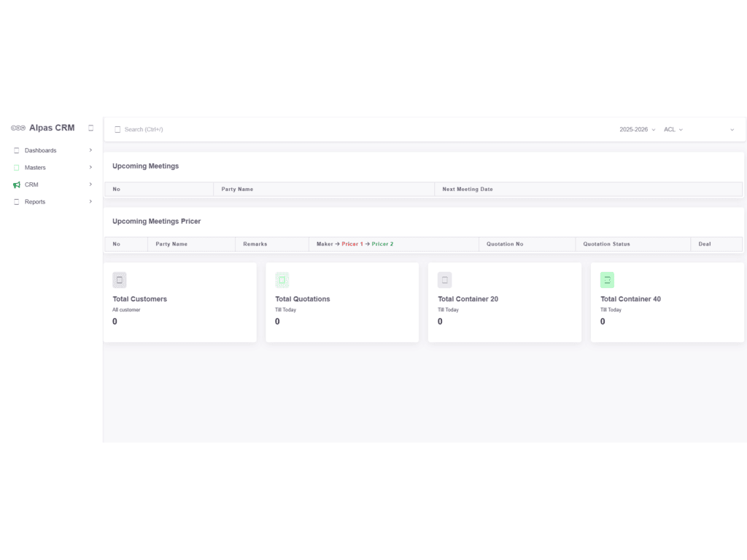Viewport: 747px width, 560px height.
Task: Expand the Reports menu chevron
Action: [90, 201]
